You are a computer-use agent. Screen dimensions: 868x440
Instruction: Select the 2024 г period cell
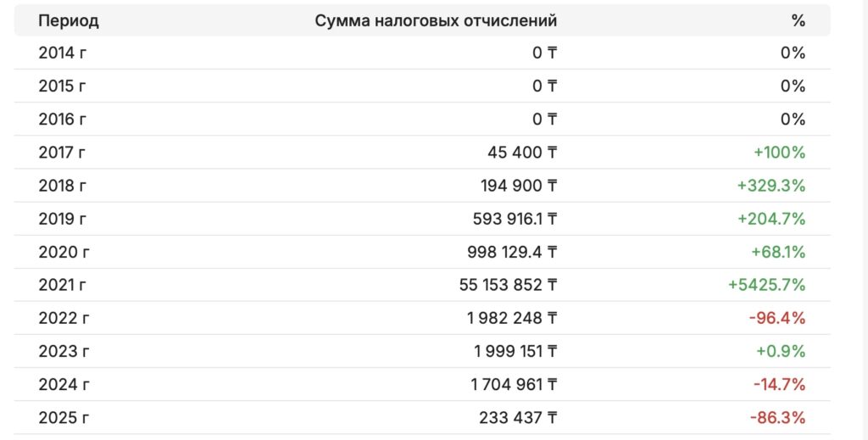(64, 385)
